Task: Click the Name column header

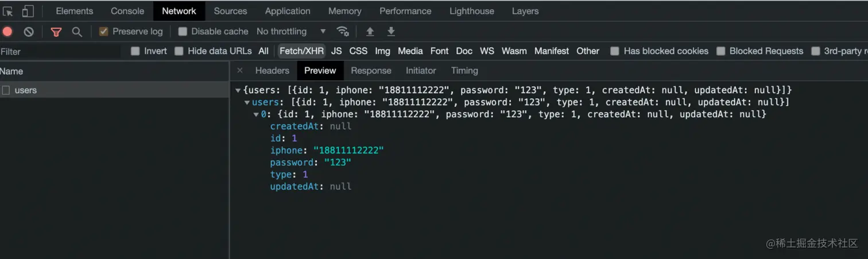Action: point(114,71)
